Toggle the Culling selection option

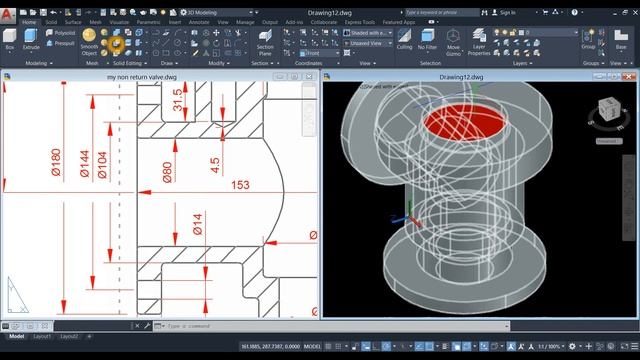(x=404, y=40)
